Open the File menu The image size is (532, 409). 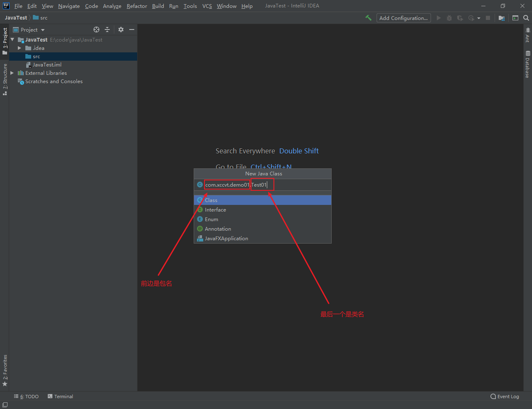(x=18, y=6)
